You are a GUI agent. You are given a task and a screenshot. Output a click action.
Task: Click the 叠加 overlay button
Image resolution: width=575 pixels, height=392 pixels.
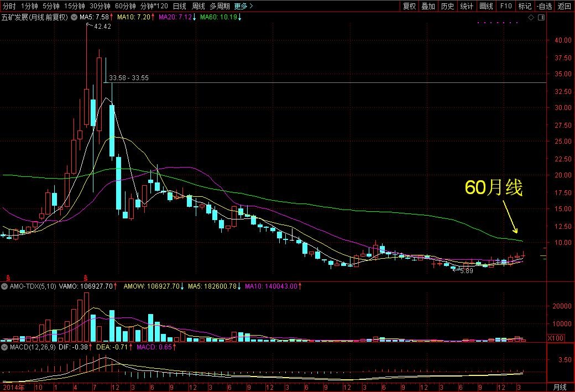(x=428, y=6)
